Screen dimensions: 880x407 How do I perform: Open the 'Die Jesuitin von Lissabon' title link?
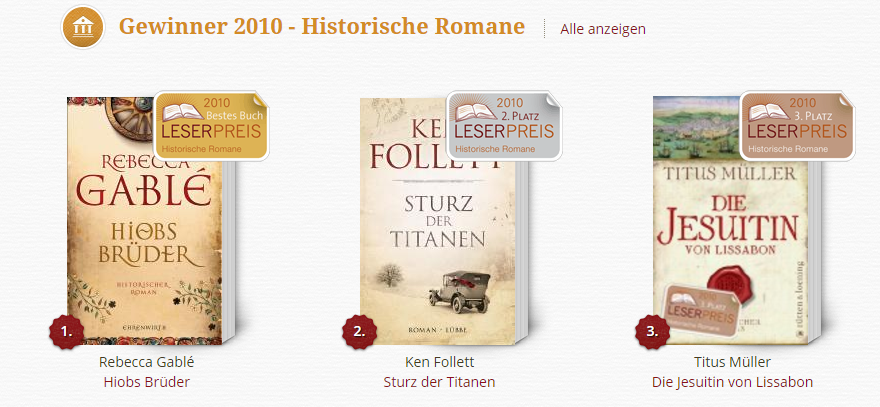pyautogui.click(x=732, y=382)
